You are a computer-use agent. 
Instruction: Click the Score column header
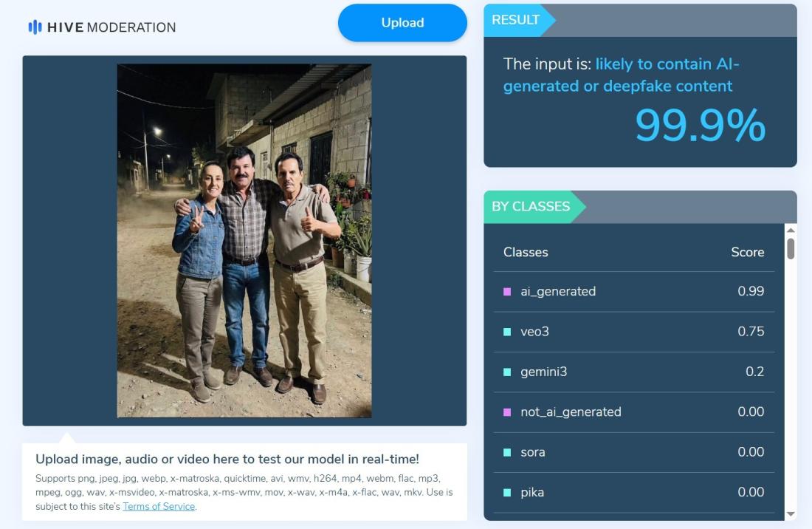tap(747, 252)
